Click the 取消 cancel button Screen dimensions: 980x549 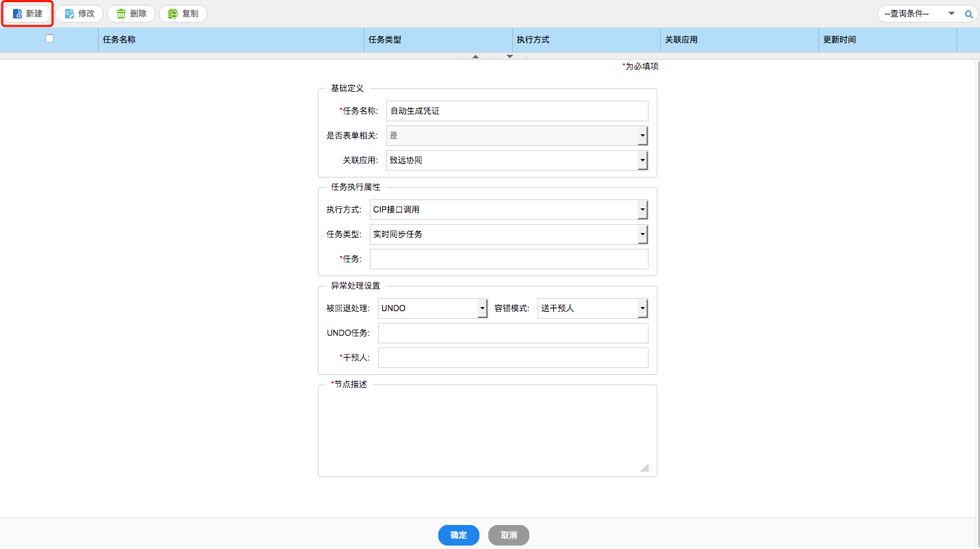point(508,535)
